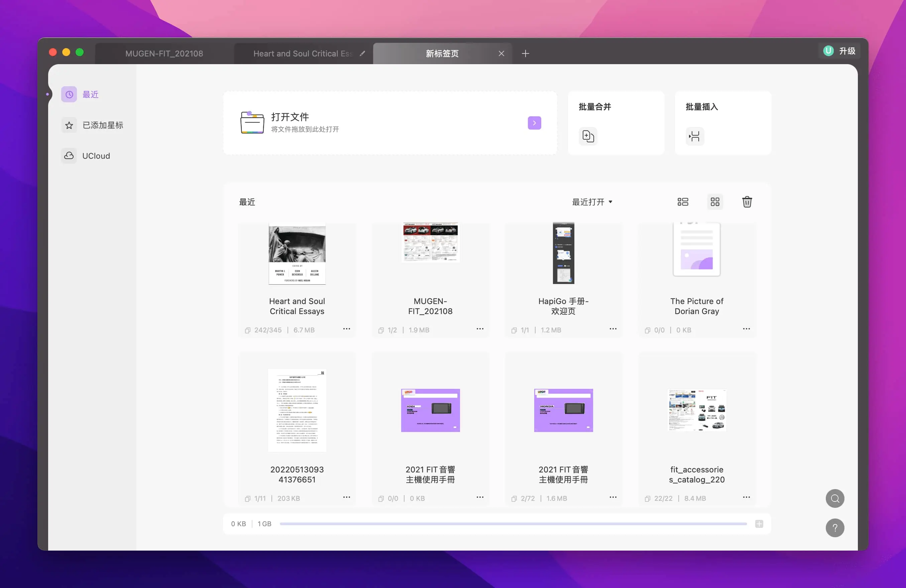Screen dimensions: 906x588
Task: Click the help question mark button
Action: coord(834,528)
